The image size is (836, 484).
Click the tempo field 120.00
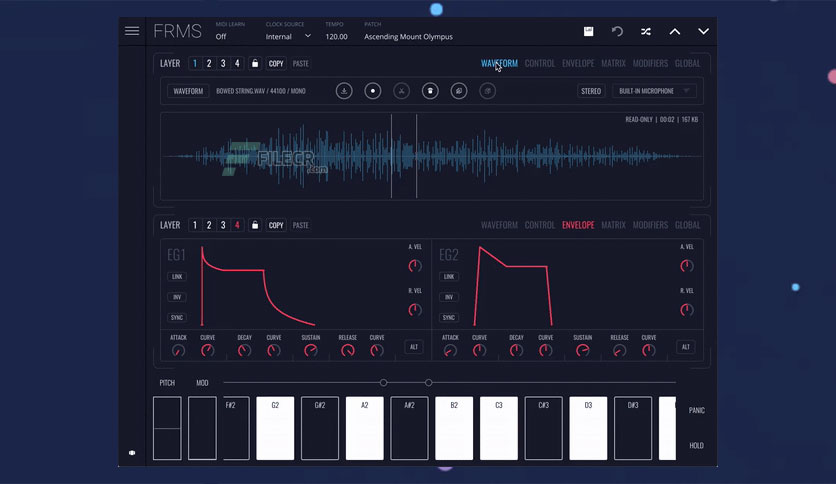pos(336,36)
